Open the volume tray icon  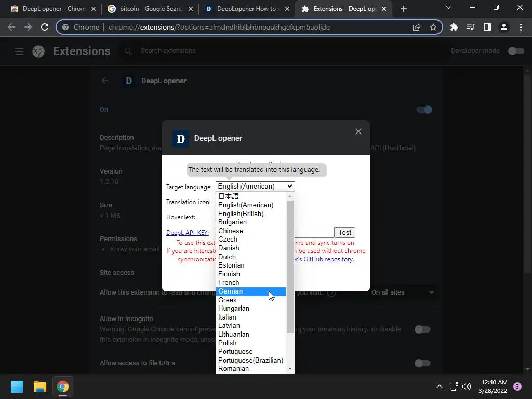(467, 387)
